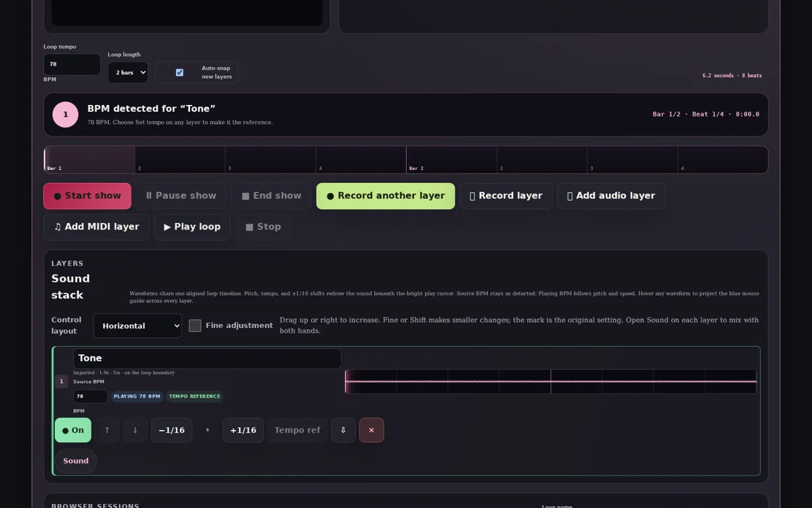
Task: Add an audio layer
Action: [611, 196]
